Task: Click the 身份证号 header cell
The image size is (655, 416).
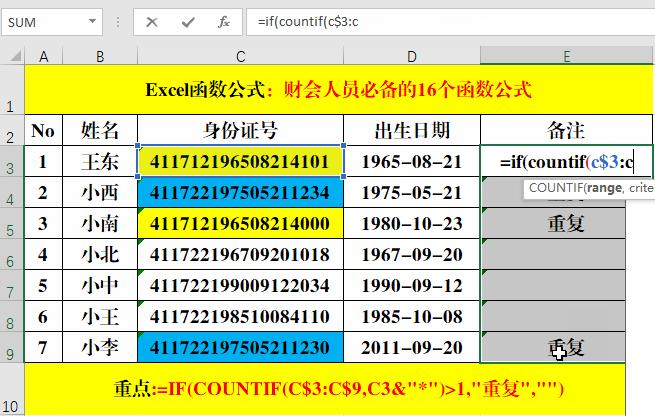Action: coord(240,130)
